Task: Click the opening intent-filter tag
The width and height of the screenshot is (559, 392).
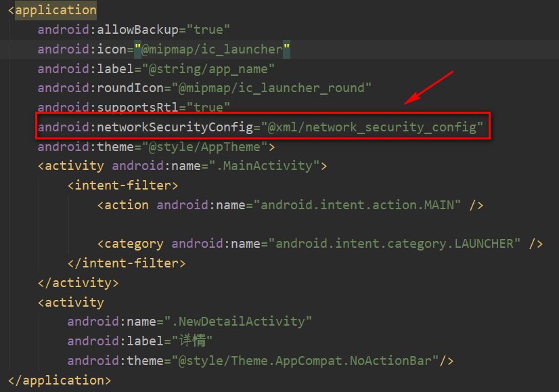Action: point(122,186)
